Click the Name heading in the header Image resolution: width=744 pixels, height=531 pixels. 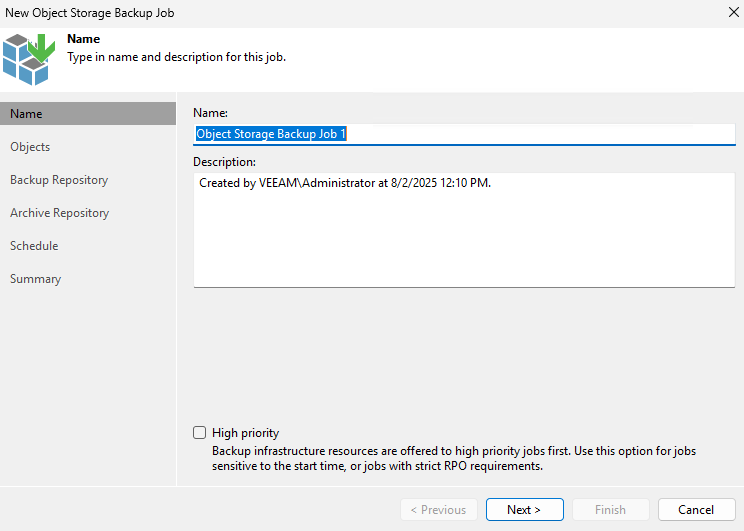[x=84, y=39]
